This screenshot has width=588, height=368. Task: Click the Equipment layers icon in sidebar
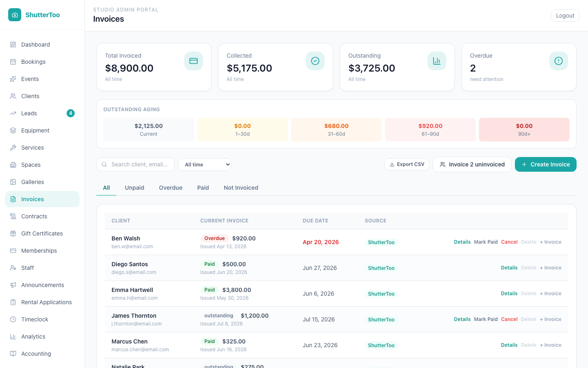[13, 130]
